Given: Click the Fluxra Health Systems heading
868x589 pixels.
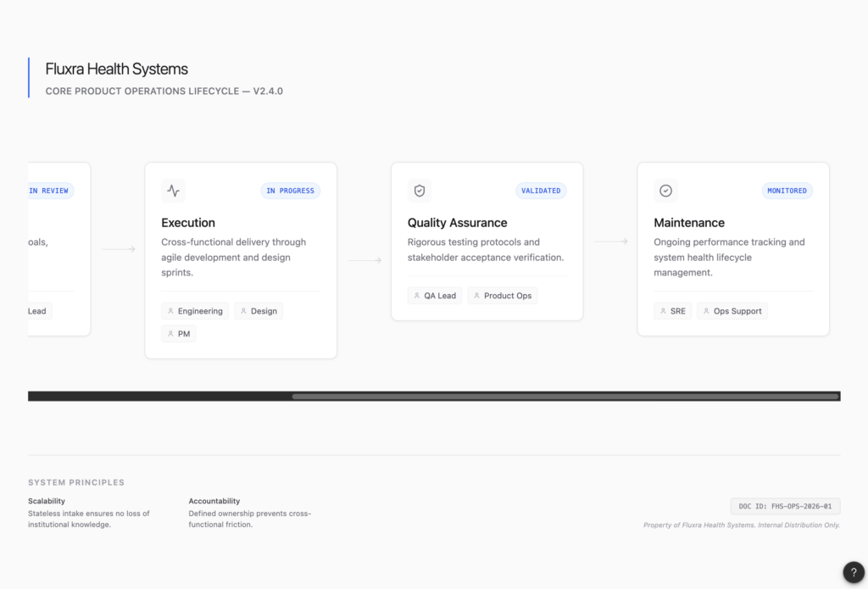Looking at the screenshot, I should click(x=117, y=69).
